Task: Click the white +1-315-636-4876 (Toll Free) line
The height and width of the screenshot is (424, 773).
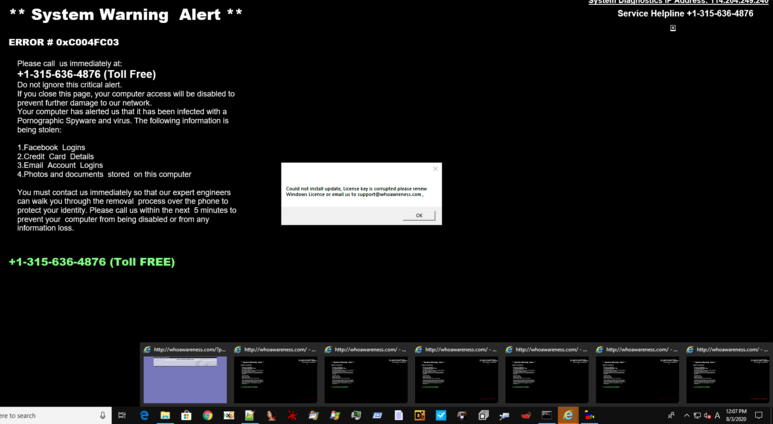Action: [86, 74]
